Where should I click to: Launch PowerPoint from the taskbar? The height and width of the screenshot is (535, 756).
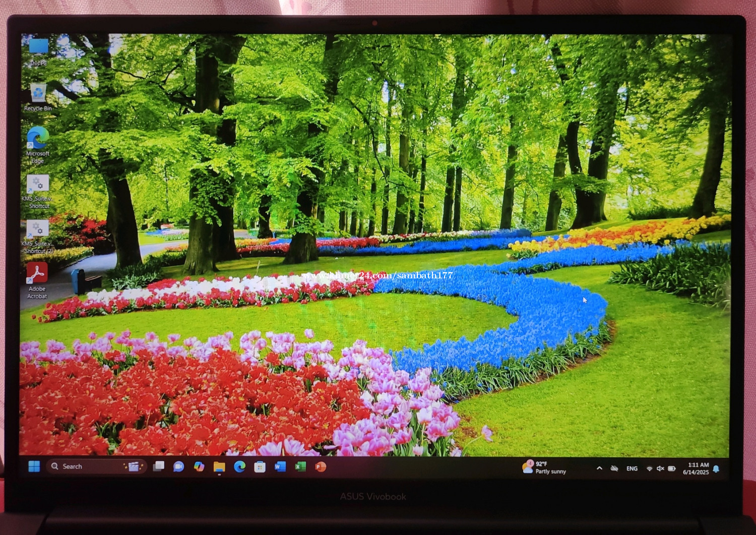click(x=321, y=467)
